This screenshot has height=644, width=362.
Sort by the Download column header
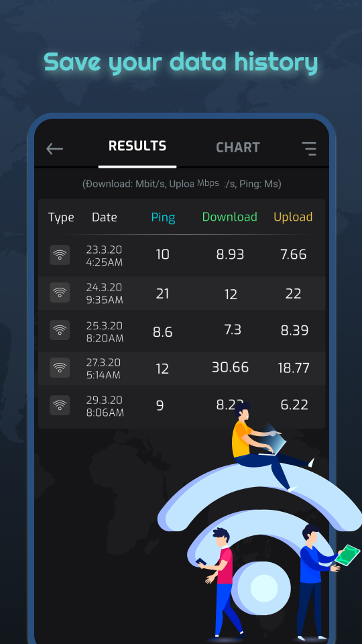pyautogui.click(x=230, y=217)
